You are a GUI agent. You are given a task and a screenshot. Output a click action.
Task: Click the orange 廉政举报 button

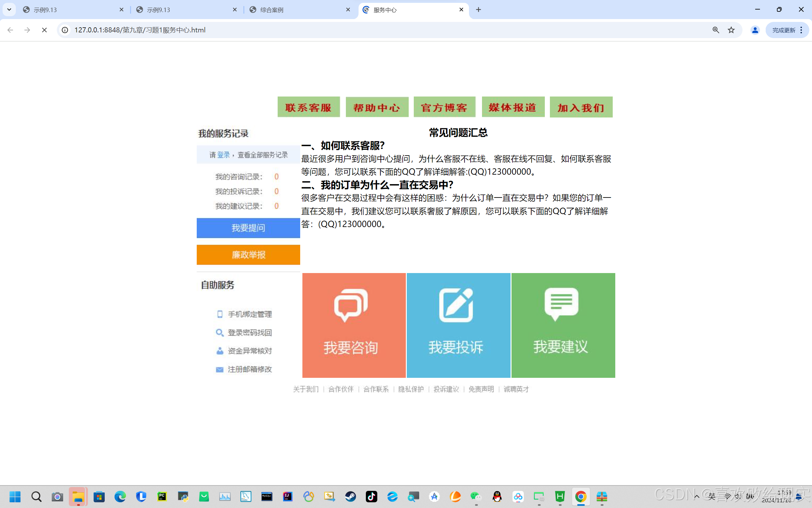(248, 255)
